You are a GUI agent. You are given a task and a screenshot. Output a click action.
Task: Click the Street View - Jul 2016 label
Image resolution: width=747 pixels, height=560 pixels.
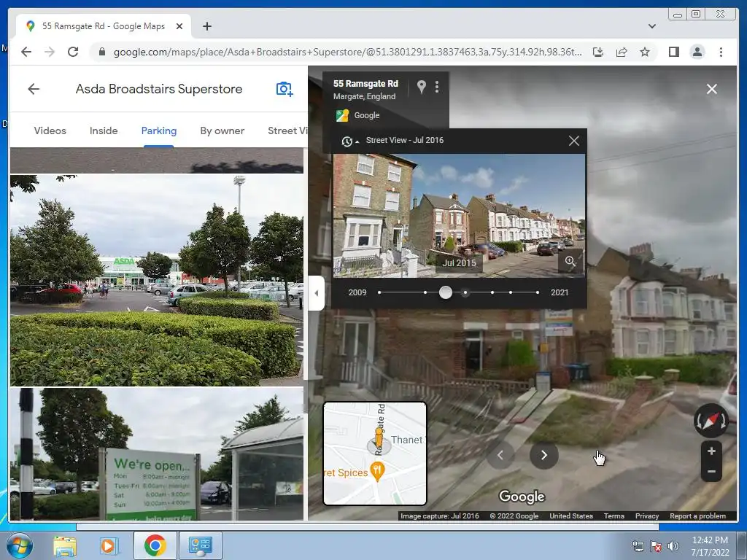click(x=404, y=141)
